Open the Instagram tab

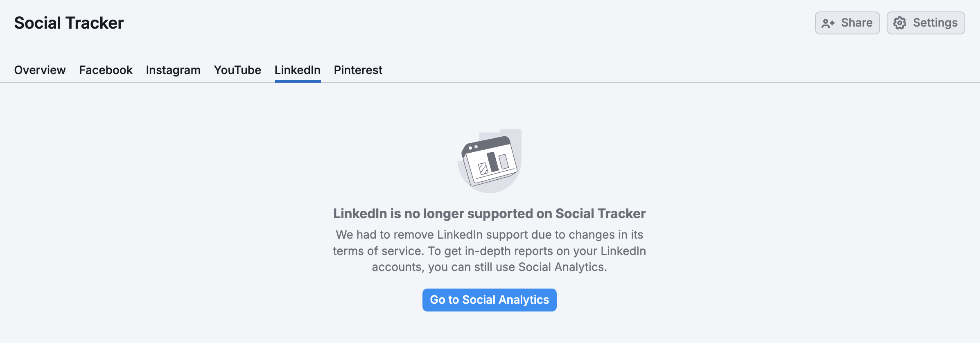click(x=173, y=70)
